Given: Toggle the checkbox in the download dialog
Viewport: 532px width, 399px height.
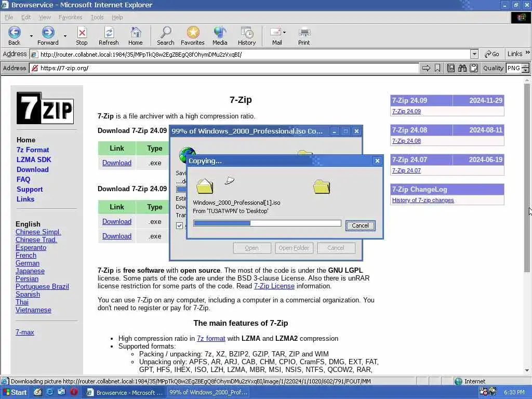Looking at the screenshot, I should point(179,225).
